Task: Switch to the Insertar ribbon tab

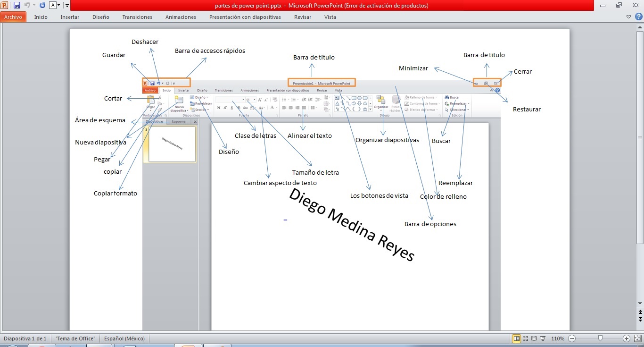Action: point(70,17)
